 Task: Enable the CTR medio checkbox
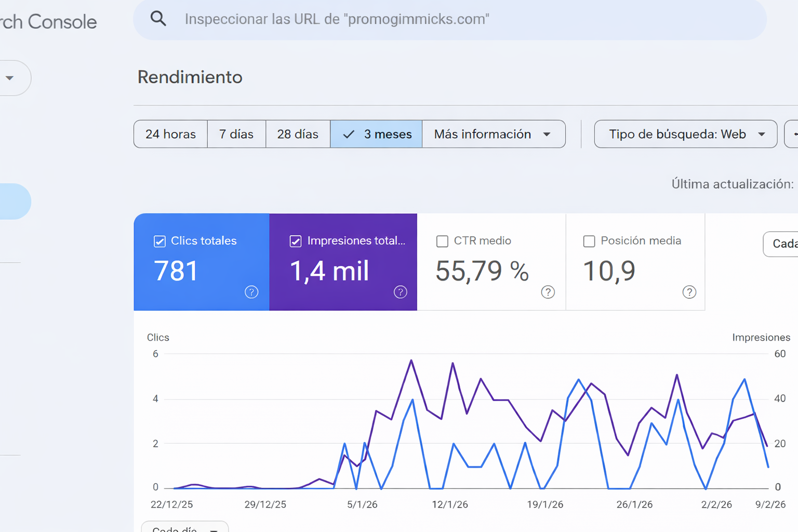(442, 241)
